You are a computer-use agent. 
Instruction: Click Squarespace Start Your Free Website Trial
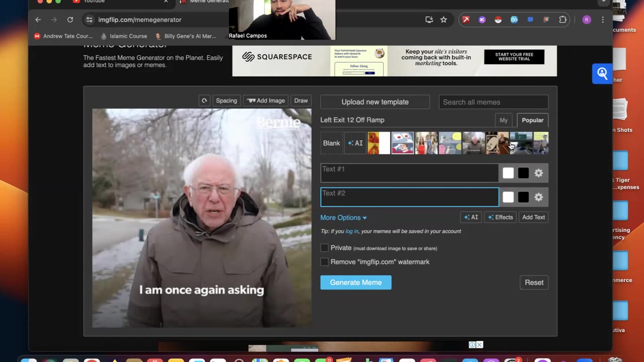pos(514,57)
